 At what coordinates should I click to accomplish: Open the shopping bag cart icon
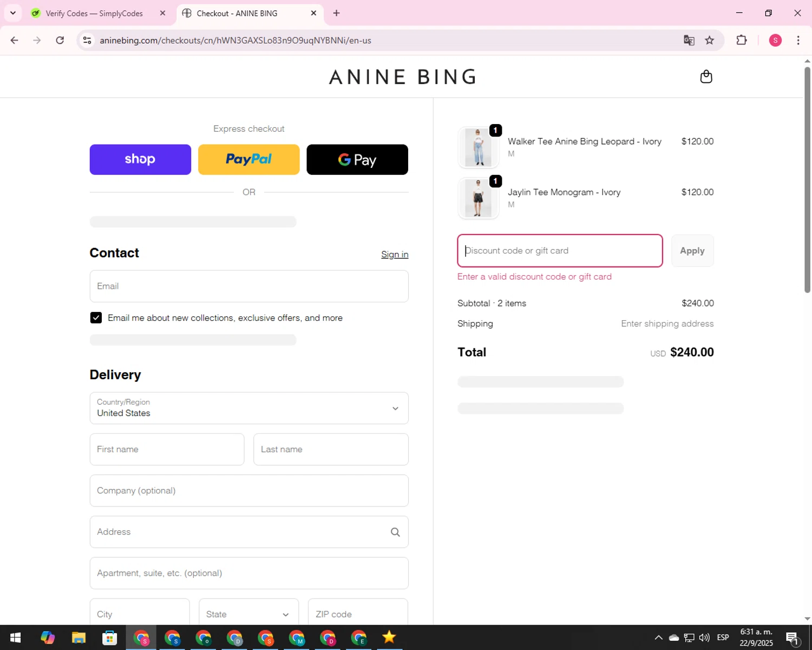706,76
